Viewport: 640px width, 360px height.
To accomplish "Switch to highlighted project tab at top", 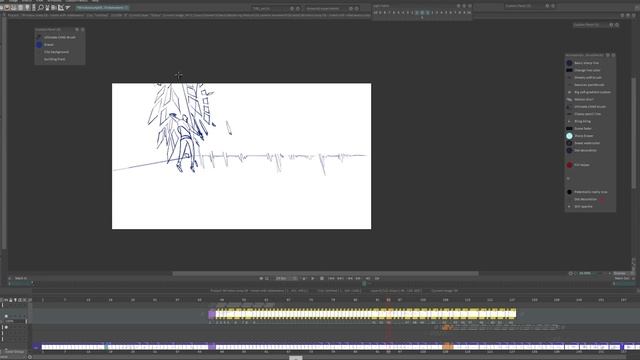I will [102, 7].
